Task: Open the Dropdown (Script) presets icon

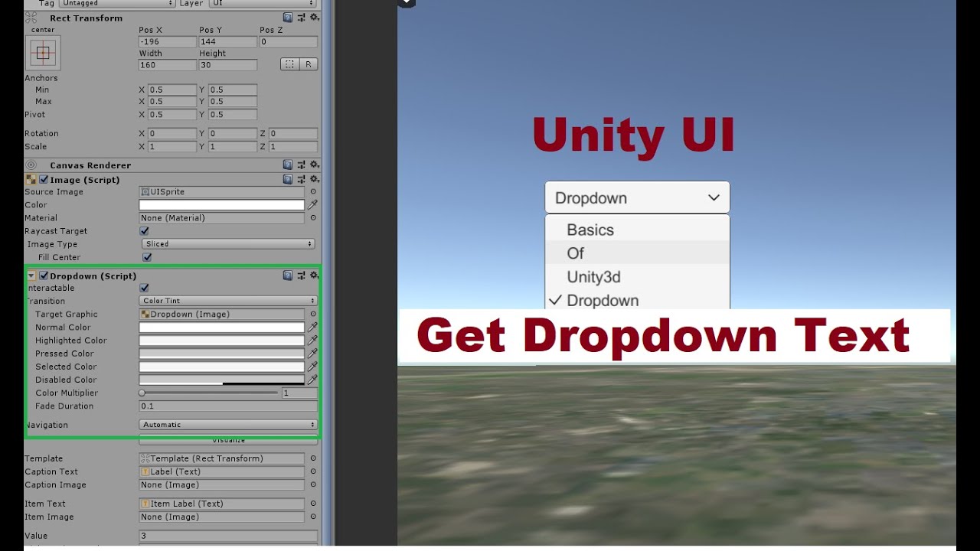Action: pyautogui.click(x=301, y=275)
